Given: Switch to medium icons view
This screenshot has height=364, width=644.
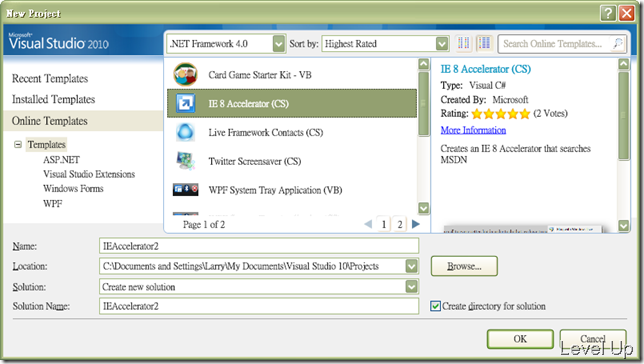Looking at the screenshot, I should coord(485,43).
